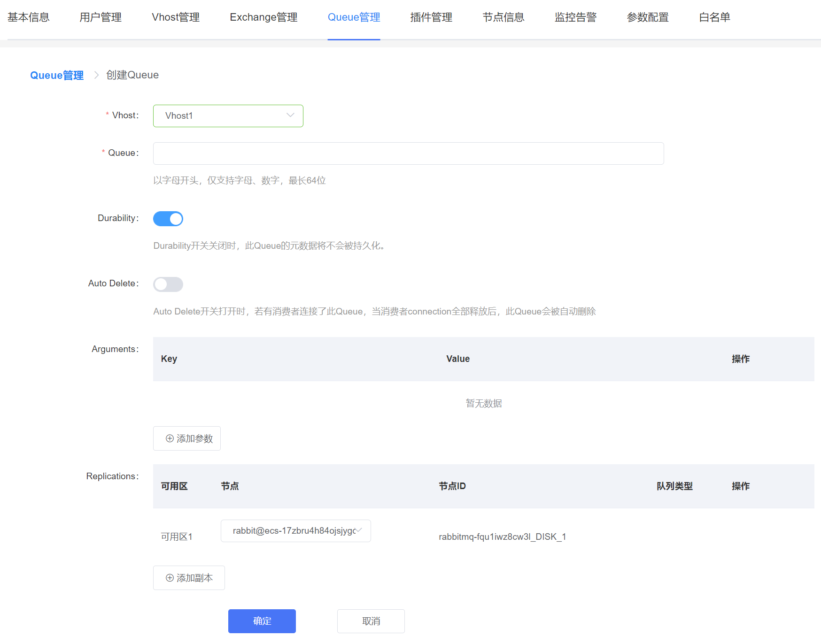Focus the Queue name input field
821x644 pixels.
click(x=408, y=153)
